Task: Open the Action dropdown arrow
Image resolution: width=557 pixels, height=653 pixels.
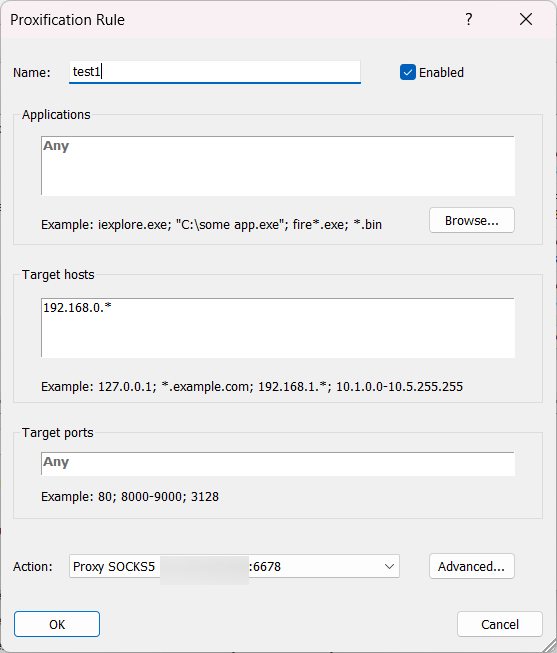Action: 389,566
